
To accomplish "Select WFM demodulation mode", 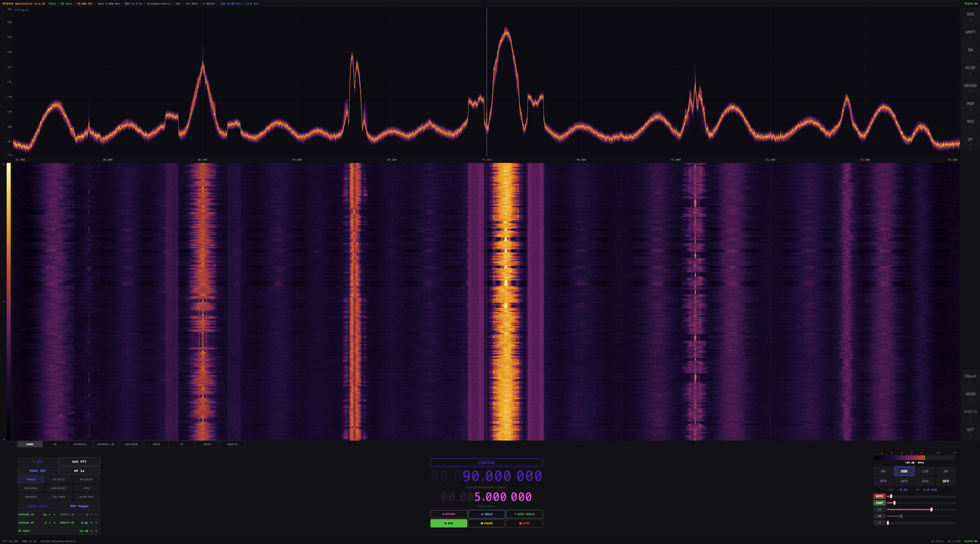I will click(904, 481).
